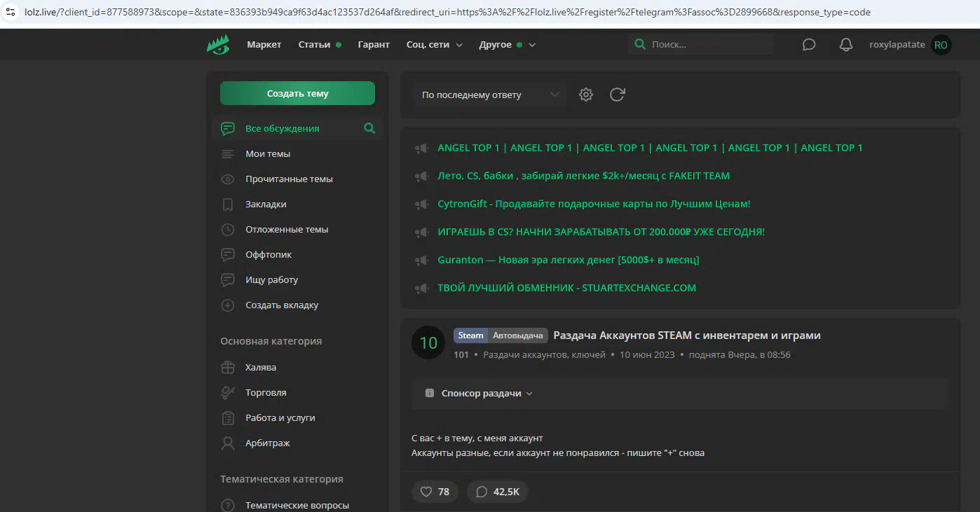Image resolution: width=980 pixels, height=512 pixels.
Task: Open Гарант in top navigation
Action: [374, 45]
